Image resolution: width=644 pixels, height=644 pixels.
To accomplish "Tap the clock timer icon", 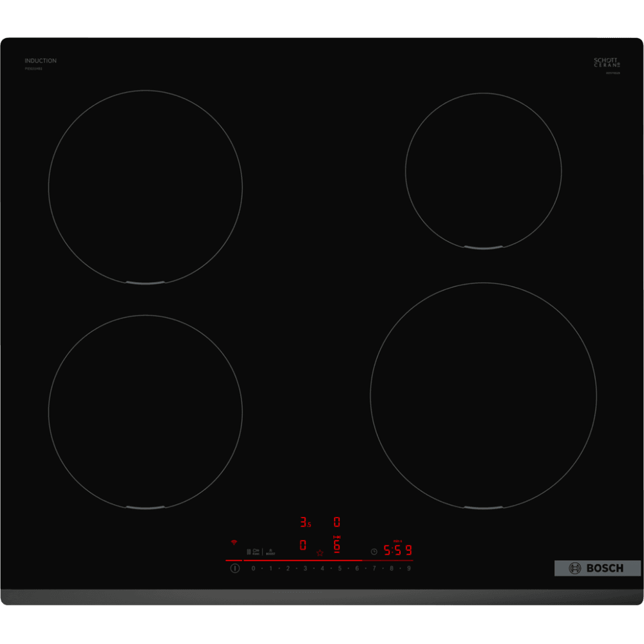I will (374, 552).
